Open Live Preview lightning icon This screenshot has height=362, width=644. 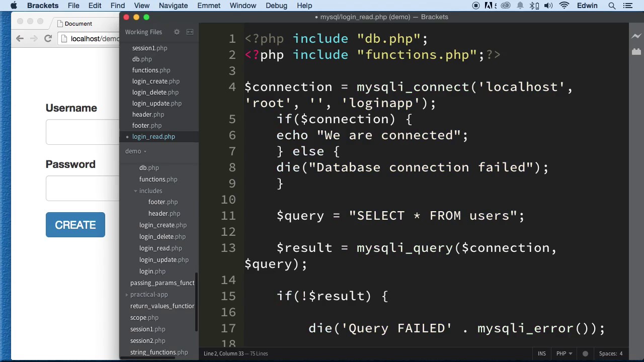point(636,36)
